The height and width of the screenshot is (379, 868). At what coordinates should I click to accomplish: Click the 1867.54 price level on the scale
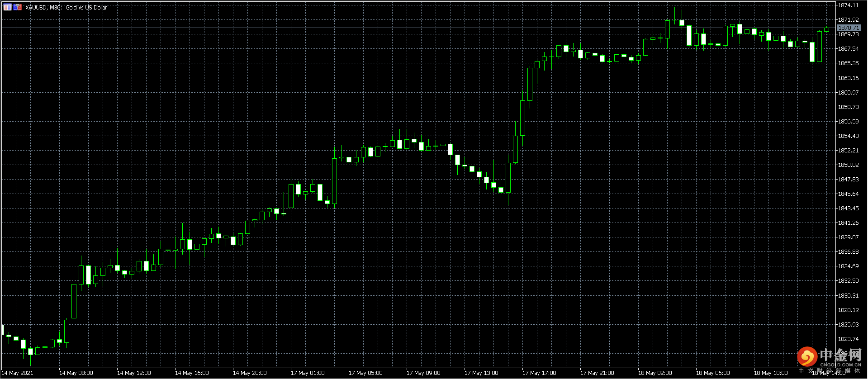click(849, 49)
